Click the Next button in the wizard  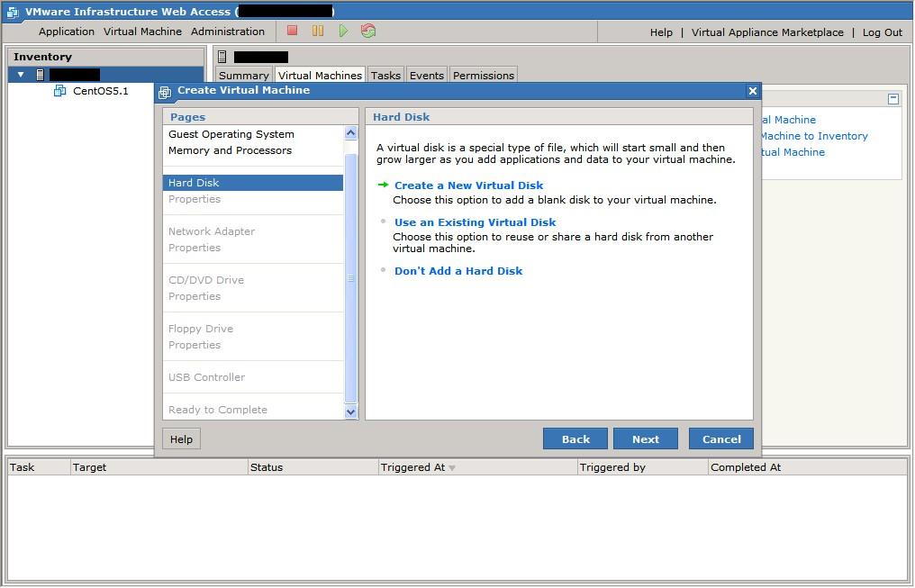click(x=646, y=439)
